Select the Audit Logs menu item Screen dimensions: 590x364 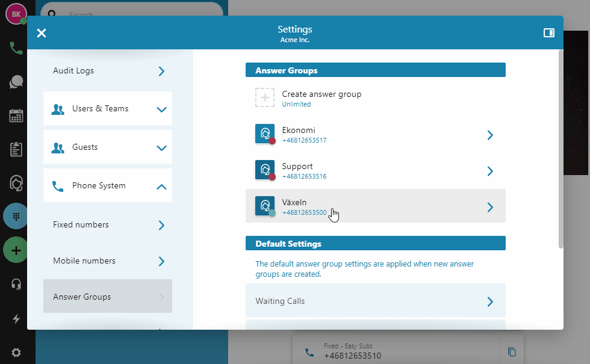click(108, 71)
